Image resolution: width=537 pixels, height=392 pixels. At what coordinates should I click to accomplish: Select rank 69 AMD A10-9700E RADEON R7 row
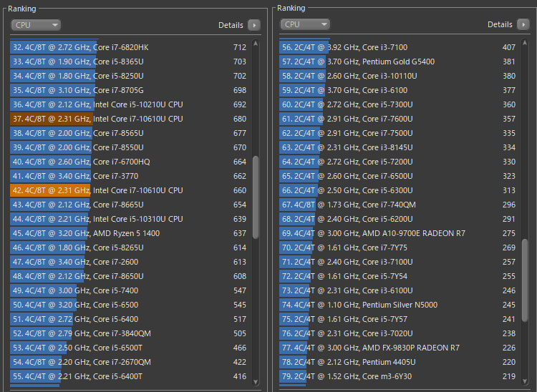(399, 233)
